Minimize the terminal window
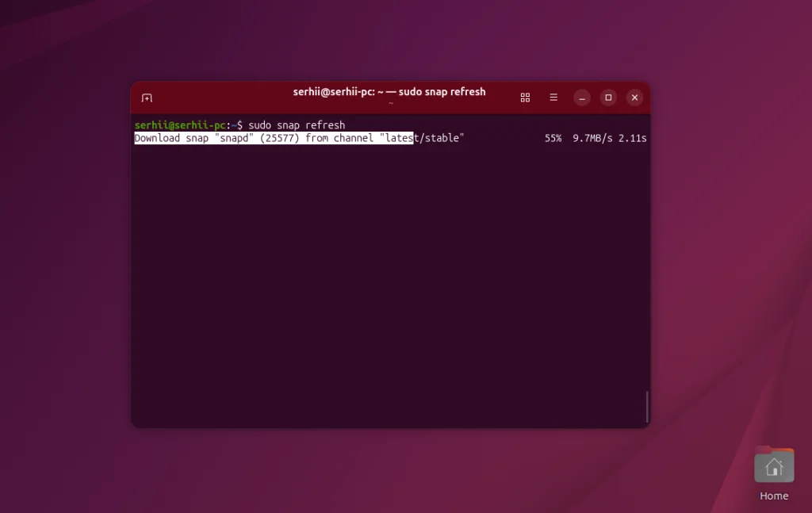Screen dimensions: 812x513 (x=581, y=97)
